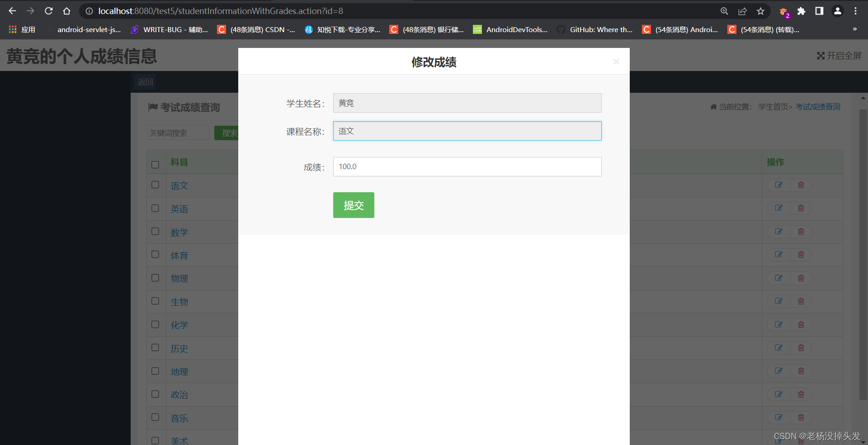Screen dimensions: 868x445
Task: Click the delete trash icon in the 数学 row
Action: pos(801,232)
